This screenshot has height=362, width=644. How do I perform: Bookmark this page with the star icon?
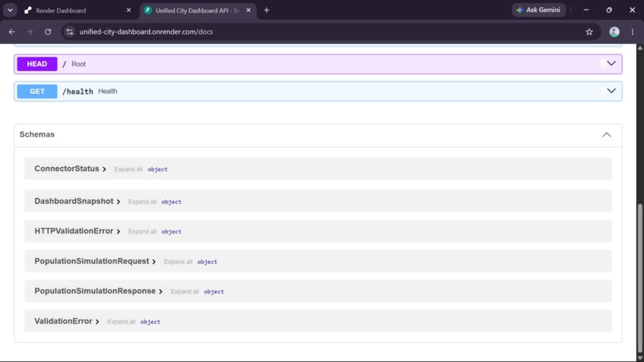coord(589,32)
